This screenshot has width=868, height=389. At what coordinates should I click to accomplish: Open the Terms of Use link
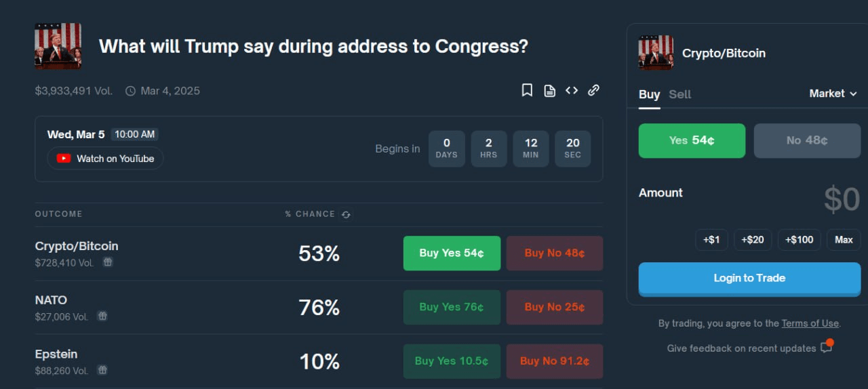click(x=810, y=323)
